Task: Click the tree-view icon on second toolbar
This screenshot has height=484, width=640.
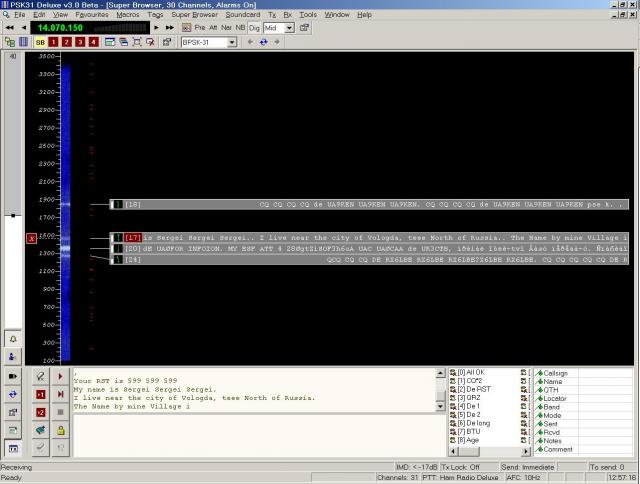Action: 10,42
